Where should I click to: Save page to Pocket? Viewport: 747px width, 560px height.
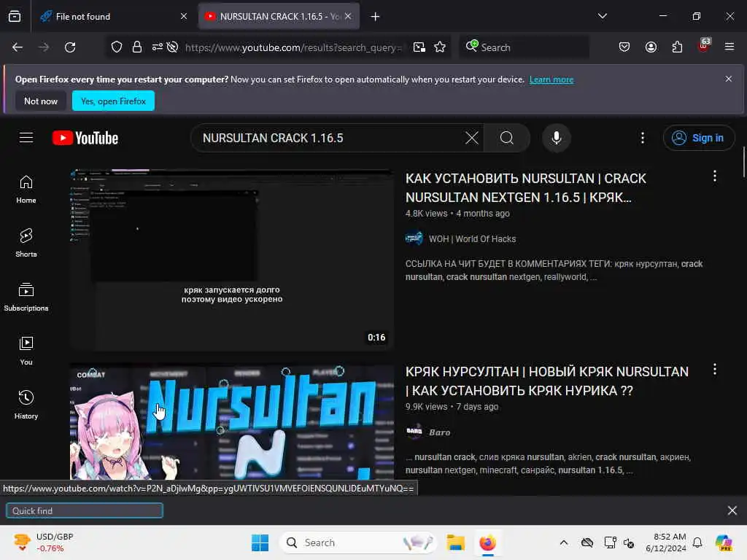coord(624,47)
